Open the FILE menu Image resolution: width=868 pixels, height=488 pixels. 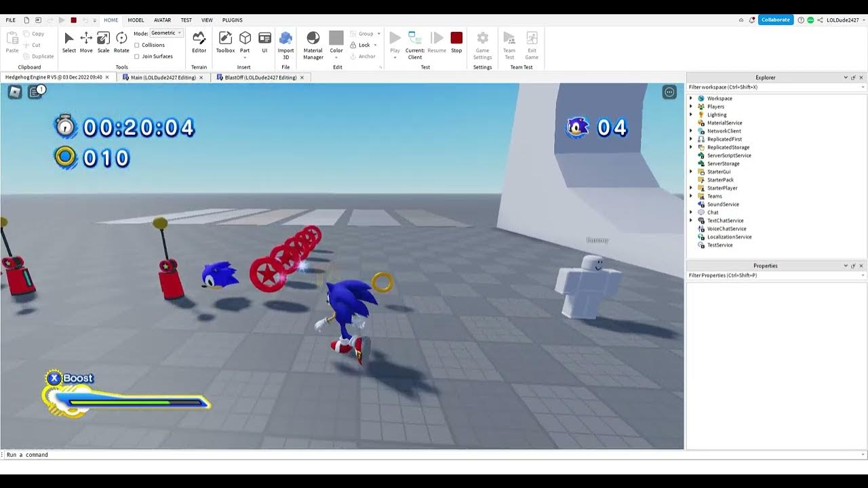(x=11, y=20)
